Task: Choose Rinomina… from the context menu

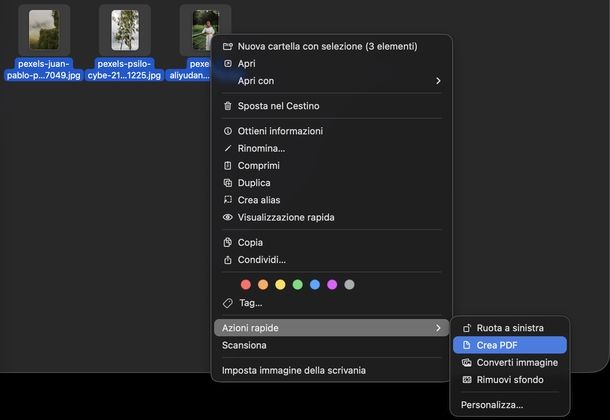Action: [331, 148]
